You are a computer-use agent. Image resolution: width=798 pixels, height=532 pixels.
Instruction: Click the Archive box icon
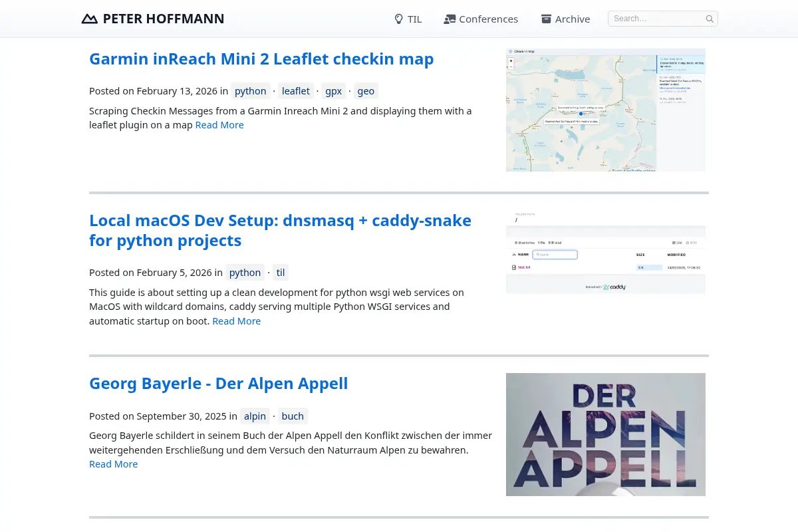[x=546, y=19]
